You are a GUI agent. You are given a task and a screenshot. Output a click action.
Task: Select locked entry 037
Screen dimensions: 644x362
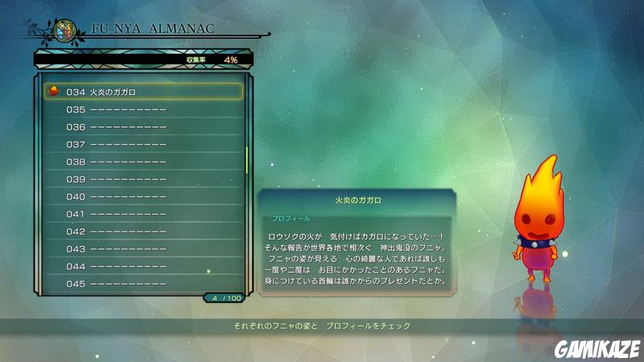(143, 145)
